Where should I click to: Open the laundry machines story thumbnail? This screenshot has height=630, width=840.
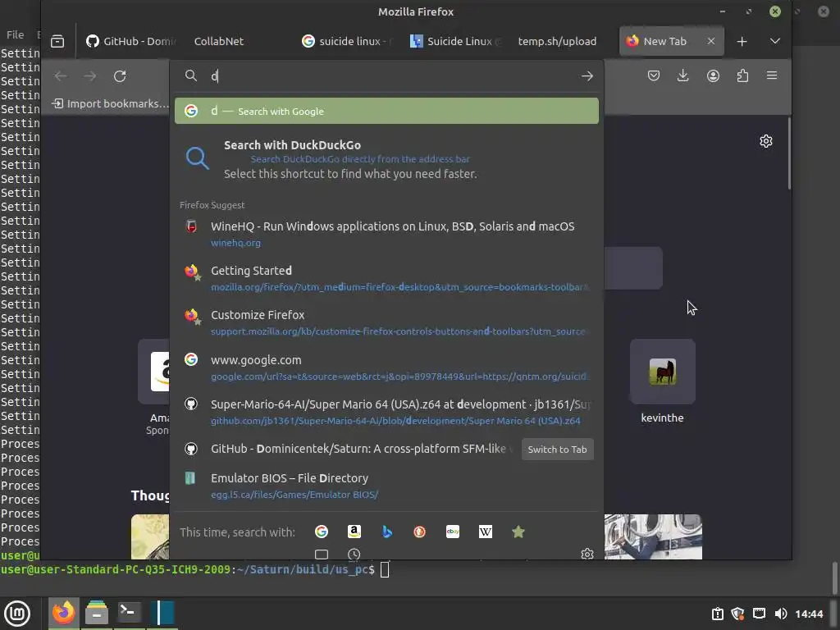(x=653, y=536)
